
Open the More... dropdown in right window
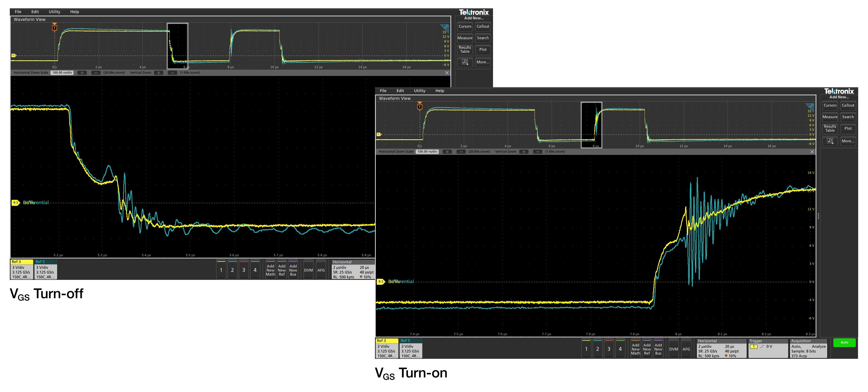tap(848, 141)
